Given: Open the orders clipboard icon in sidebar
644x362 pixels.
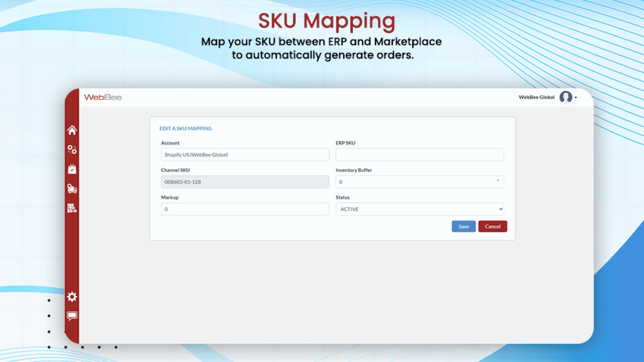Looking at the screenshot, I should (x=72, y=169).
